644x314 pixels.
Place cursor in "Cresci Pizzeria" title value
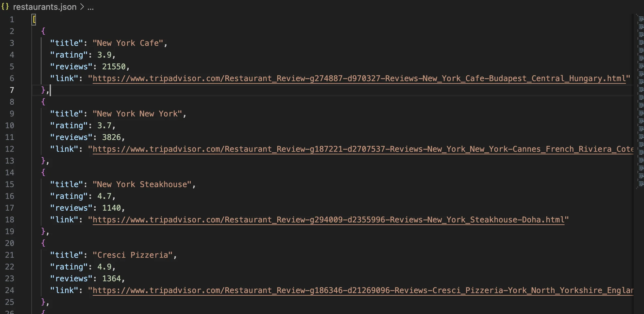pos(133,255)
